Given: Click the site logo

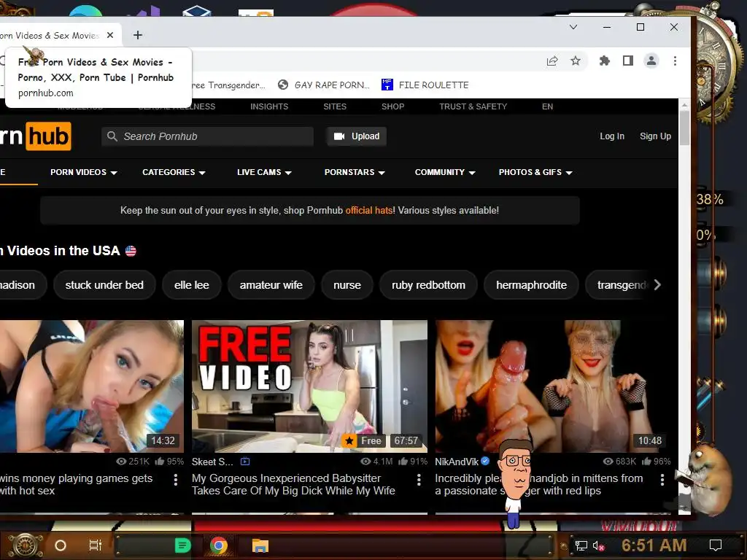Looking at the screenshot, I should [36, 136].
